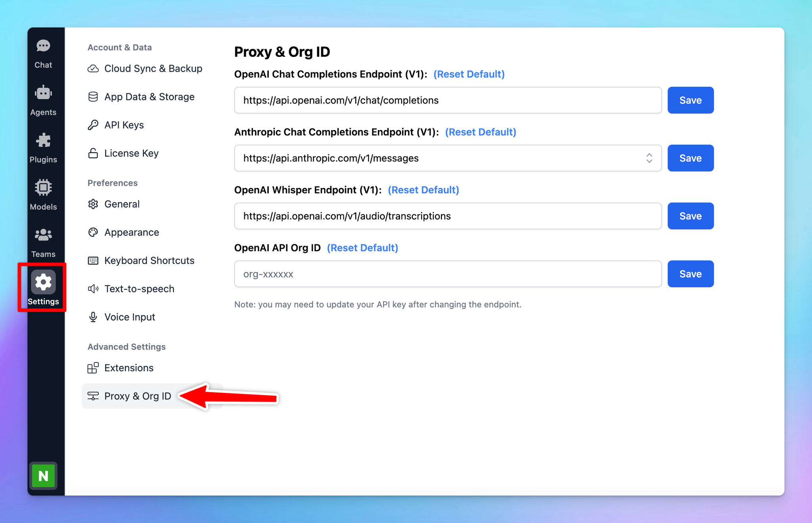Click the Extensions blocks icon
Screen dimensions: 812x523
pyautogui.click(x=93, y=368)
